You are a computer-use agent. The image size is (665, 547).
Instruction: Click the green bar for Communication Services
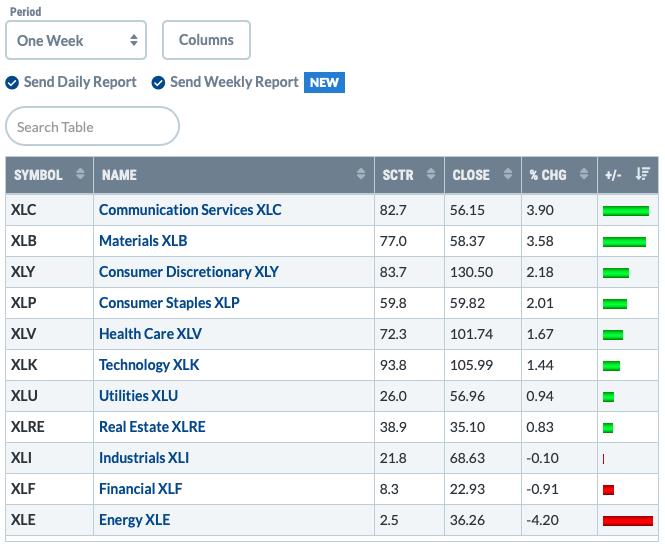coord(626,211)
